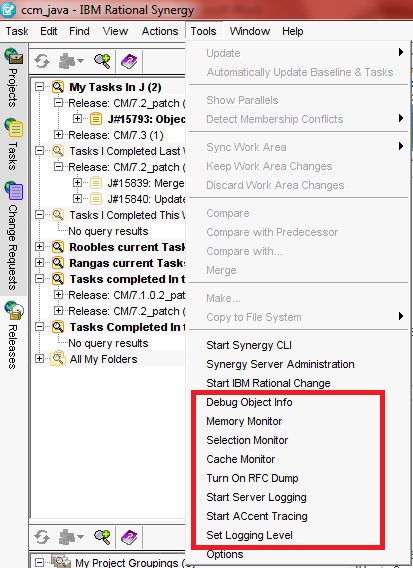Image resolution: width=413 pixels, height=568 pixels.
Task: Expand the Roobles current Tasks query
Action: click(x=39, y=247)
